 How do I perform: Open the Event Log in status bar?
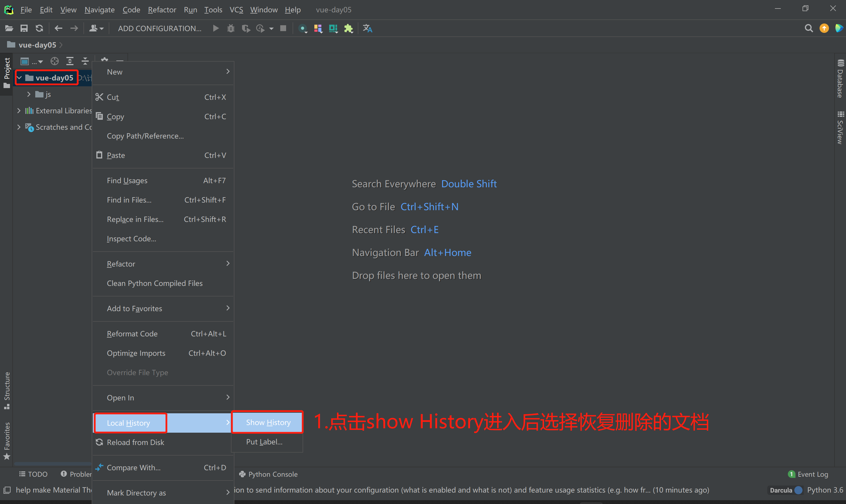pos(808,474)
